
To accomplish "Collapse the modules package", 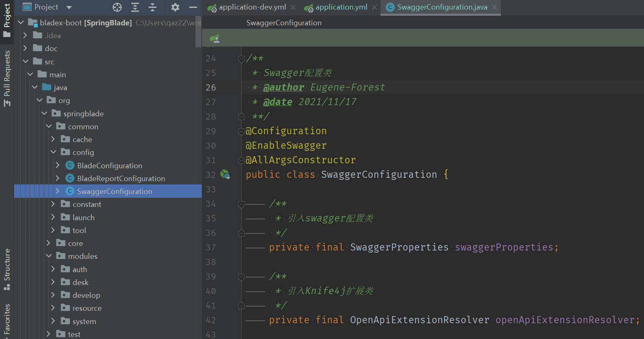I will (49, 256).
